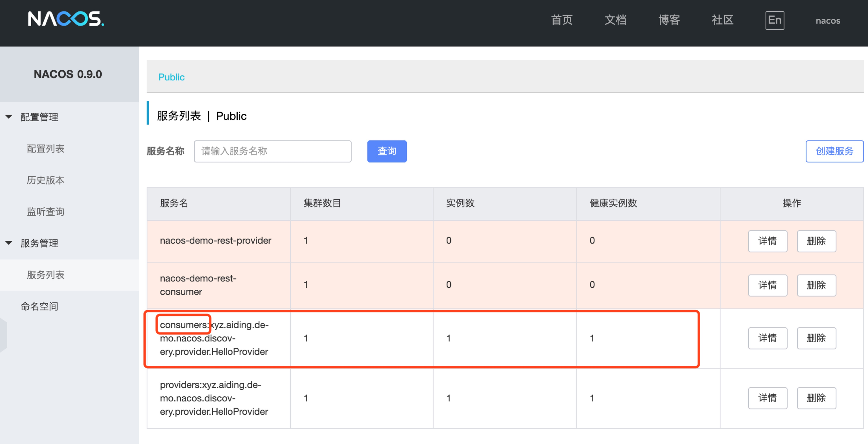Open the nacos user menu

coord(828,21)
